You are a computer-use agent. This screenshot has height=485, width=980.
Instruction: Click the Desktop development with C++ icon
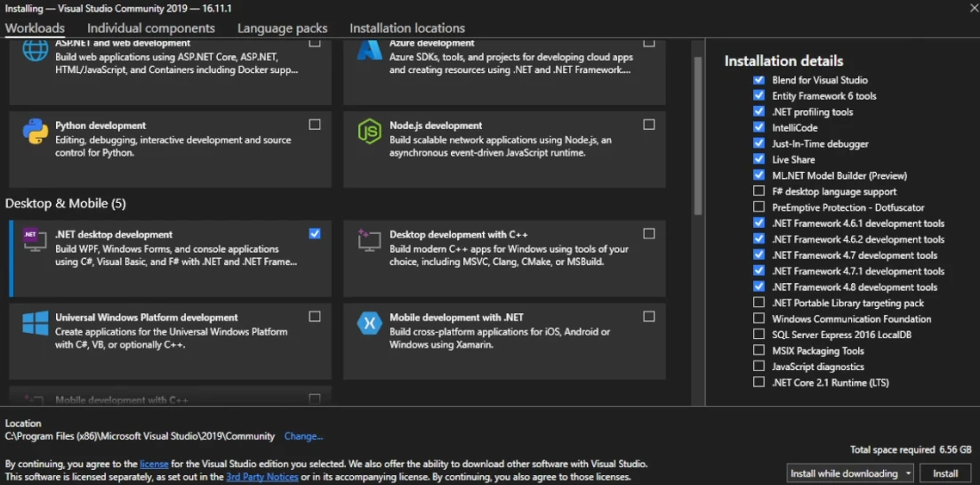tap(369, 240)
